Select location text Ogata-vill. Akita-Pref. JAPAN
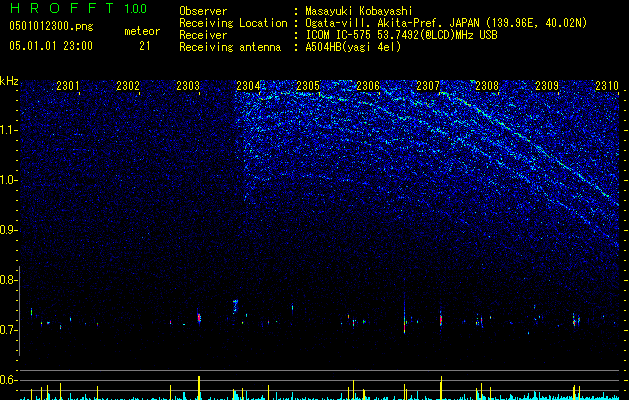 click(x=392, y=23)
